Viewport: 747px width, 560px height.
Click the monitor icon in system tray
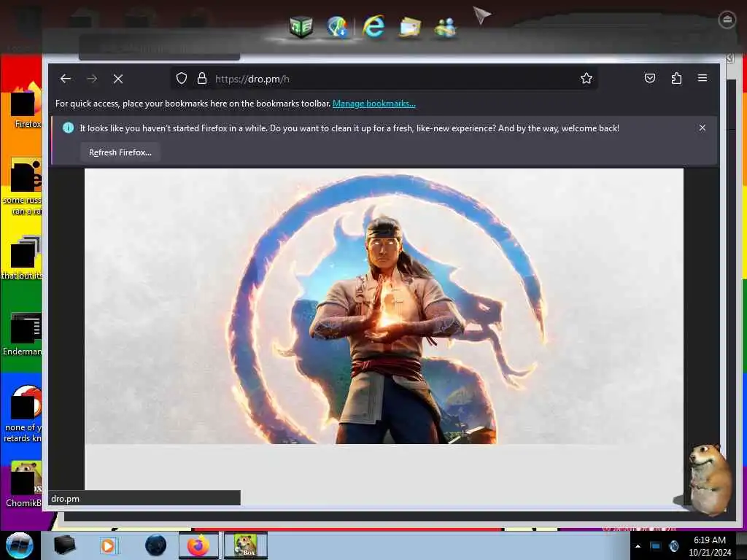656,546
